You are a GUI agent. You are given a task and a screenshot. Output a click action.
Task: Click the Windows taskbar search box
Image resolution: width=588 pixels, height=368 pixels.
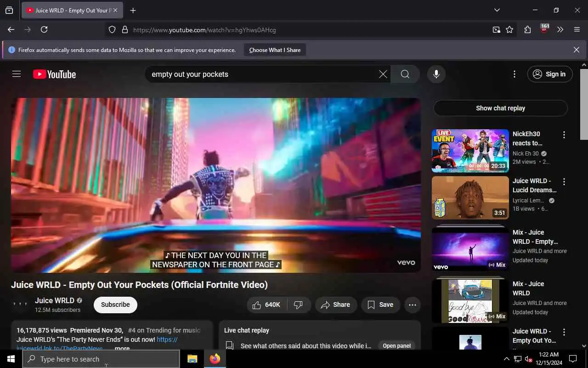click(x=101, y=359)
